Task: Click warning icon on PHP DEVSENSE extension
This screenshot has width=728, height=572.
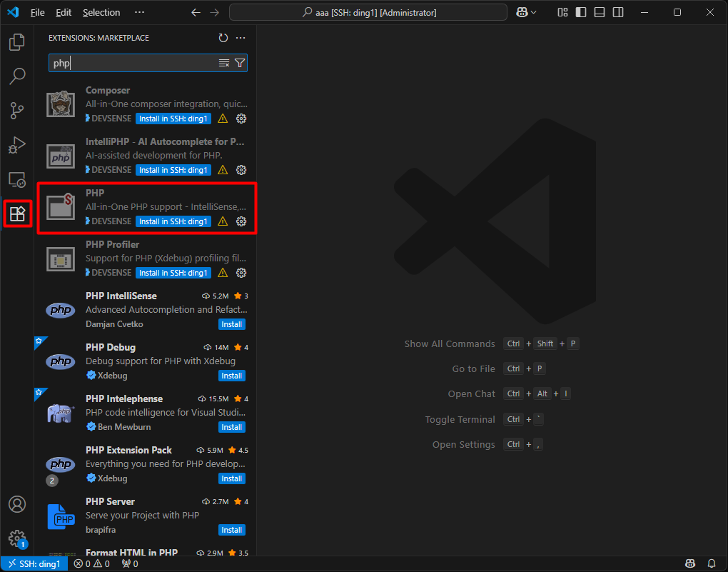Action: click(223, 221)
